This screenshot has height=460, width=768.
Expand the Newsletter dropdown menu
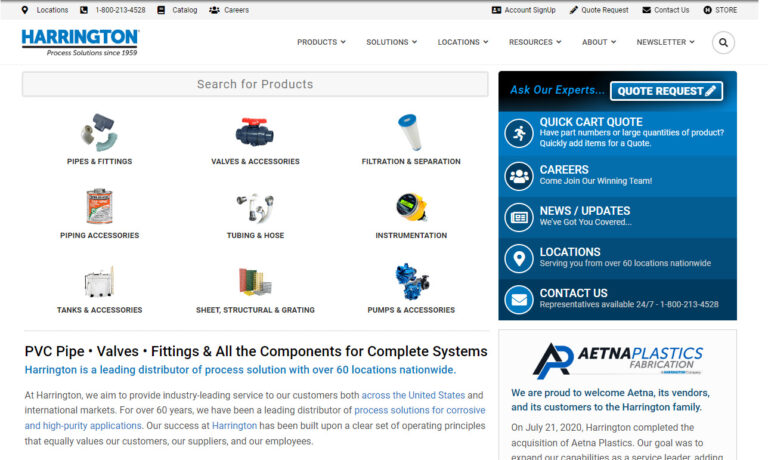[666, 42]
